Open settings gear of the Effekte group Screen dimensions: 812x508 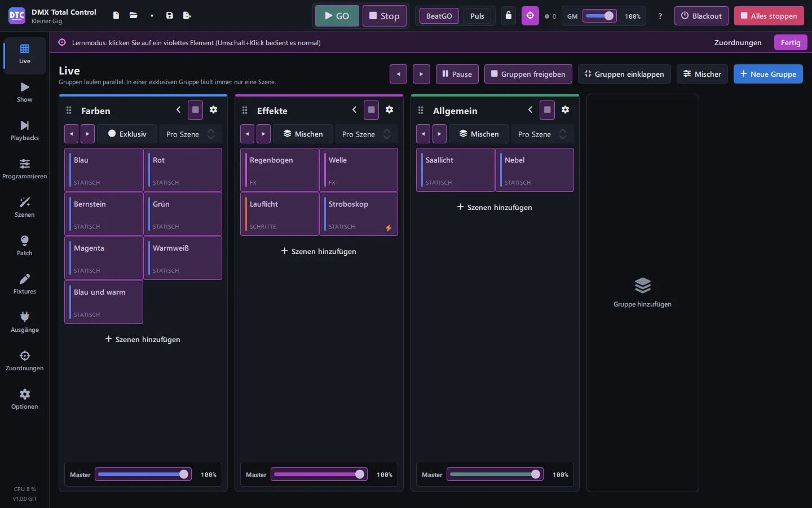click(x=390, y=110)
